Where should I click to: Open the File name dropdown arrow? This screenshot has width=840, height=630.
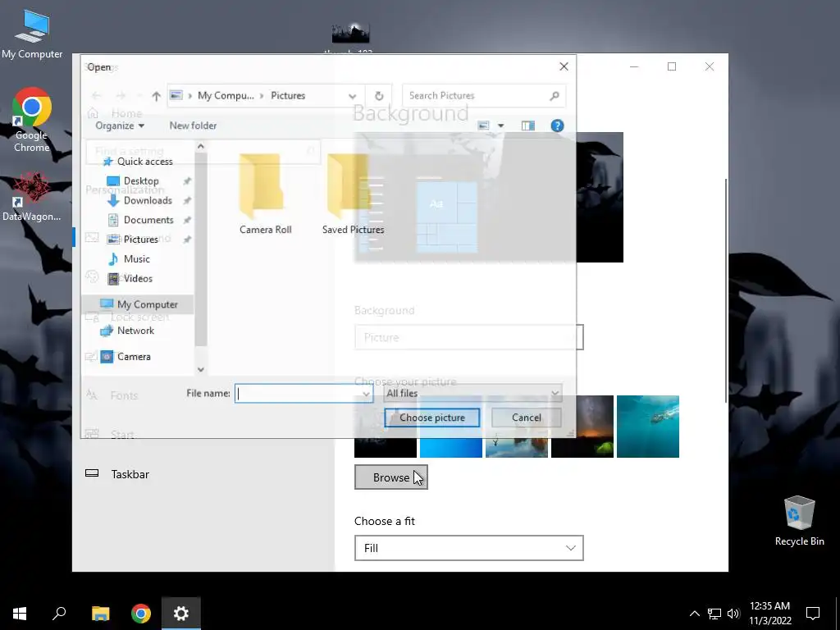366,394
